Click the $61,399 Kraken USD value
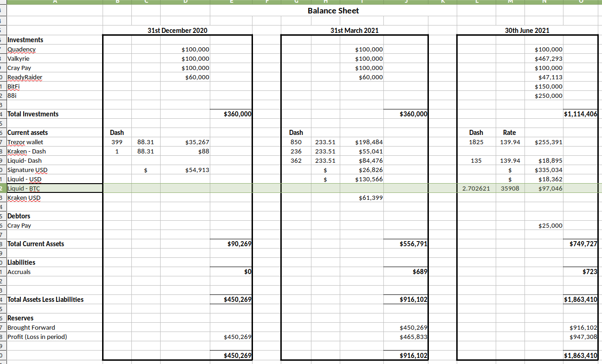The width and height of the screenshot is (602, 364). (x=371, y=198)
